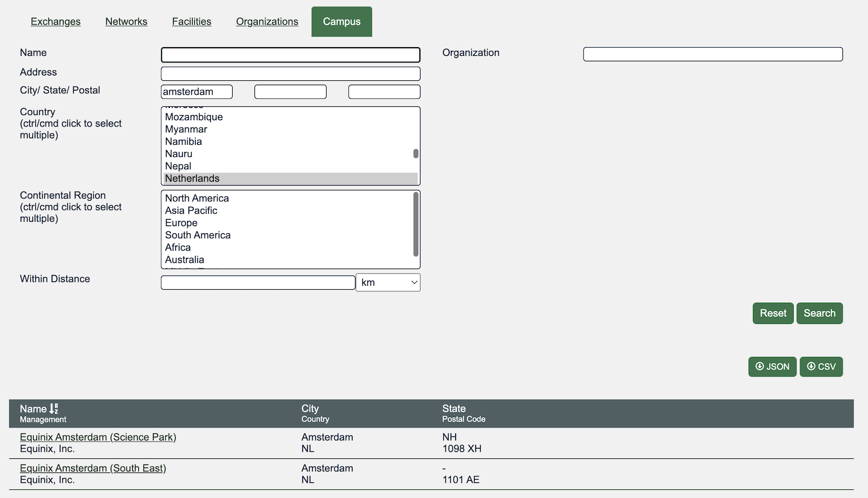The width and height of the screenshot is (868, 498).
Task: Open Equinix Amsterdam (Science Park) link
Action: [98, 437]
